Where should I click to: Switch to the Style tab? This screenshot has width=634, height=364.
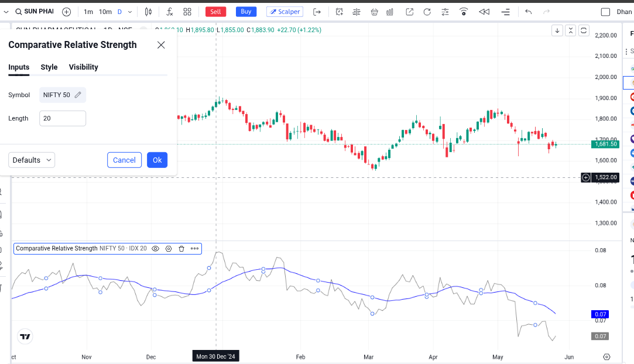pyautogui.click(x=49, y=67)
